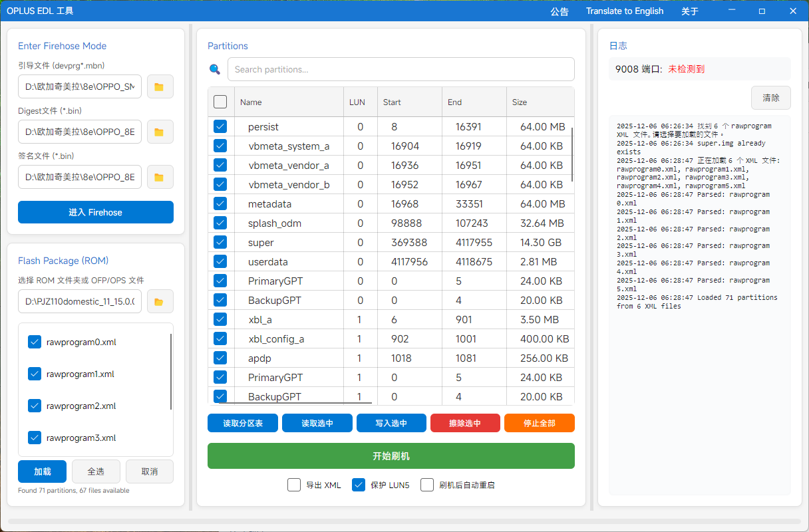809x532 pixels.
Task: Open folder picker for Digest file
Action: [x=160, y=132]
